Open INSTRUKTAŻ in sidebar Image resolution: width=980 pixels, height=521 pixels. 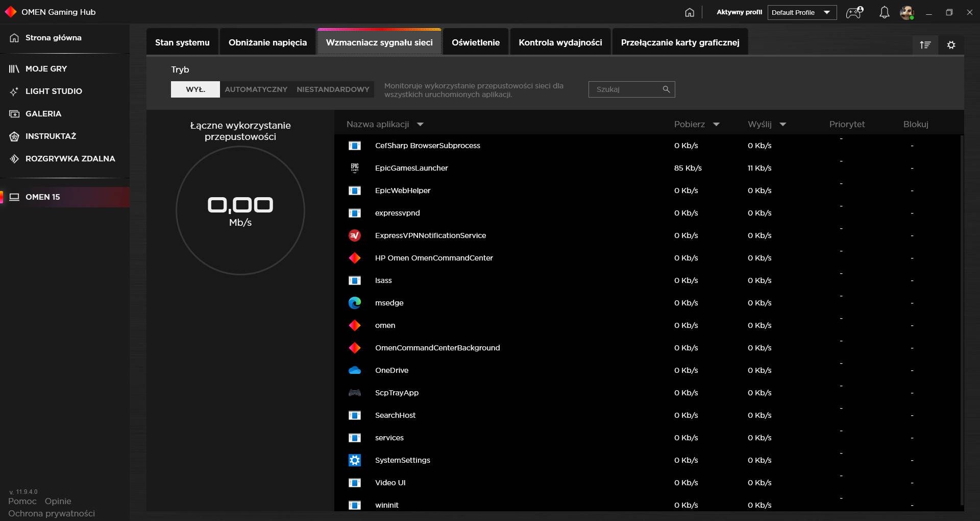[65, 136]
